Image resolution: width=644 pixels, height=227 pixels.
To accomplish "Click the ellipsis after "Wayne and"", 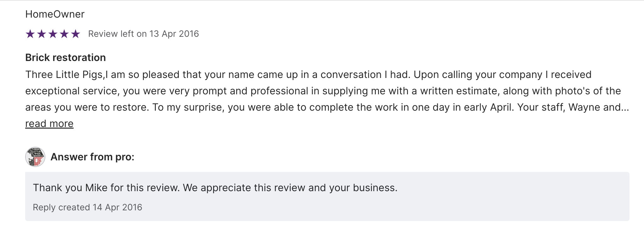I will (625, 108).
